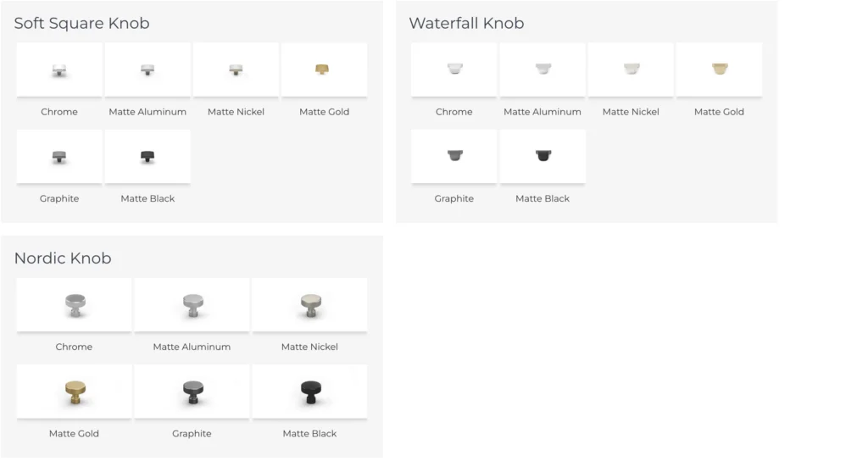Click the Waterfall Knob section heading
The height and width of the screenshot is (461, 868).
(466, 23)
